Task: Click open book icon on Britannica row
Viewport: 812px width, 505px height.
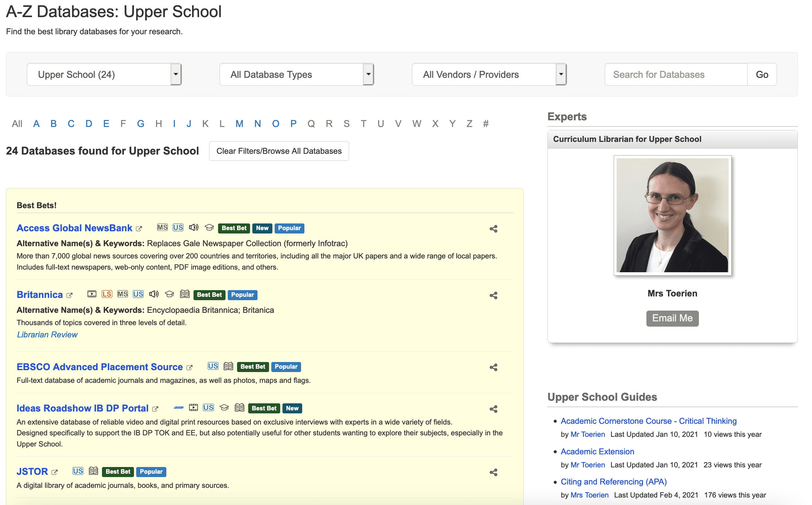Action: tap(185, 294)
